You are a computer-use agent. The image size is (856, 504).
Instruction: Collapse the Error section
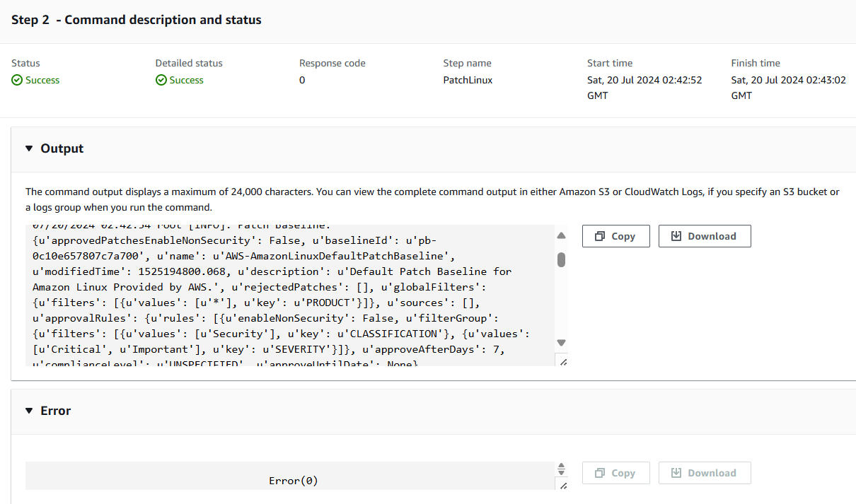(x=29, y=411)
